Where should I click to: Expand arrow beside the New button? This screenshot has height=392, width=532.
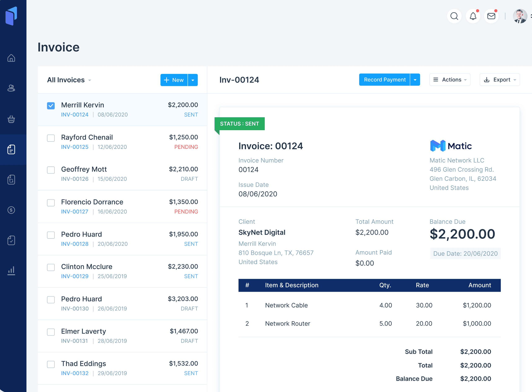click(193, 80)
